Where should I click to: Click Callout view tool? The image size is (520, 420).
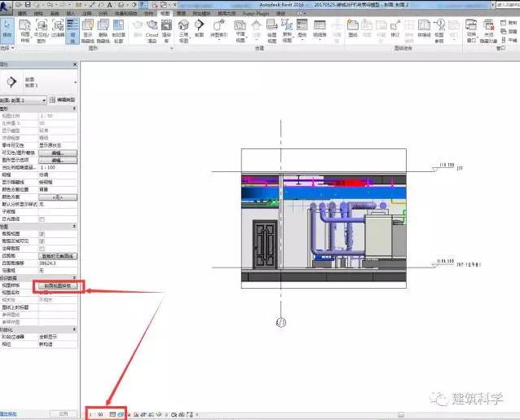[219, 29]
